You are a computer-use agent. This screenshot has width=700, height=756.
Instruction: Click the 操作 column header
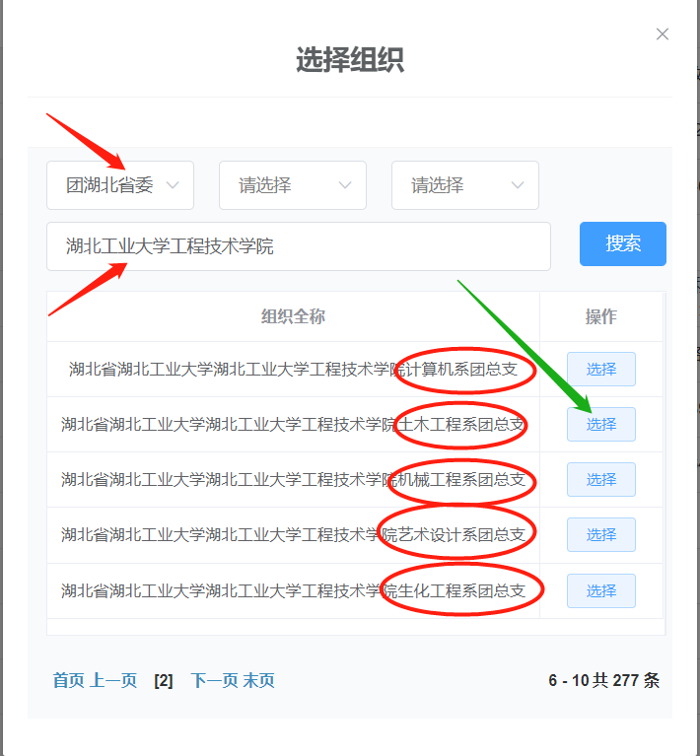pyautogui.click(x=600, y=316)
